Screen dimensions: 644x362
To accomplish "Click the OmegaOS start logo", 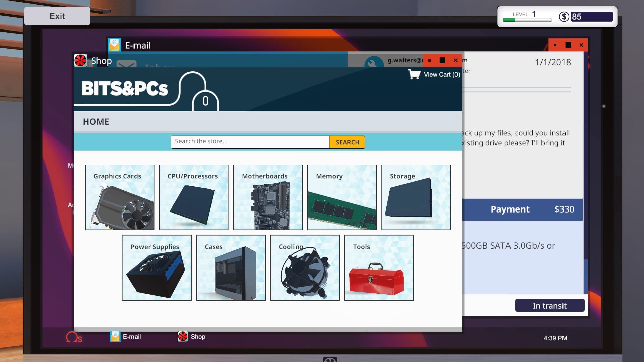I will click(x=74, y=337).
